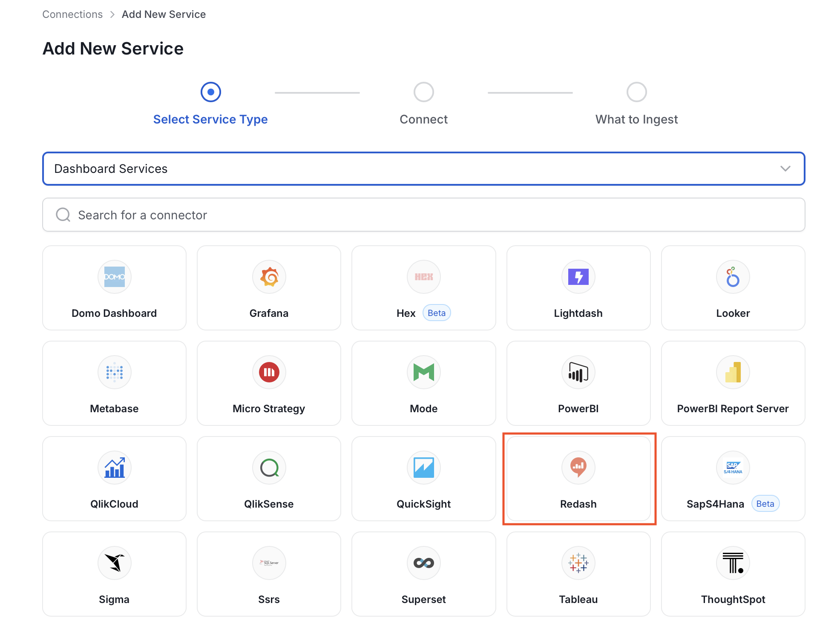Pick the Hex connector logo

[x=424, y=277]
